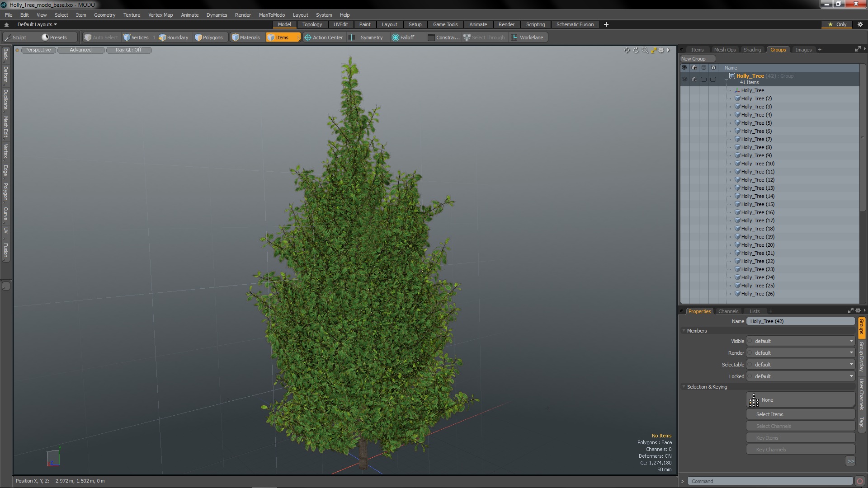
Task: Open the Render dropdown in Properties
Action: pos(802,352)
